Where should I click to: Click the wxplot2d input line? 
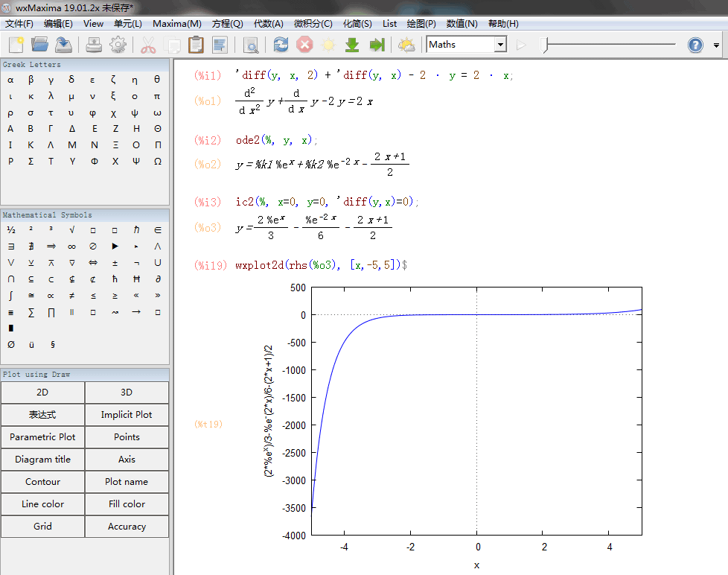tap(322, 265)
